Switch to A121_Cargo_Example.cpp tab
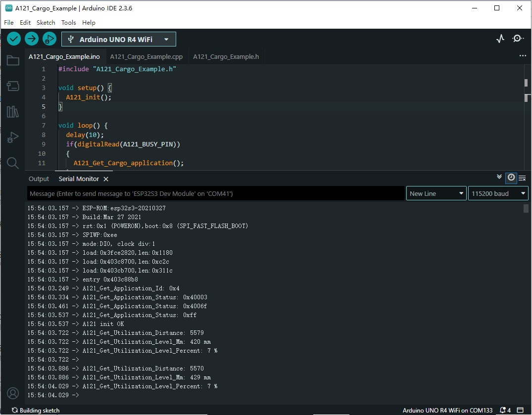The width and height of the screenshot is (532, 415). (x=146, y=56)
